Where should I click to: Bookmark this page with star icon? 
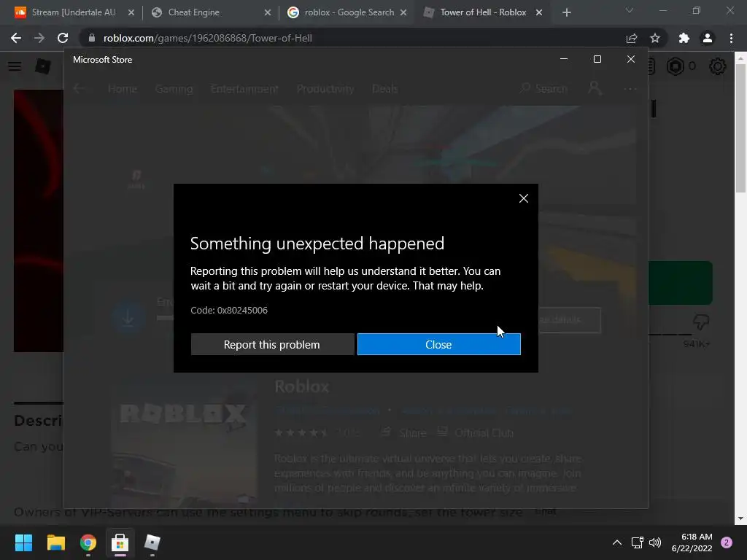pos(655,38)
